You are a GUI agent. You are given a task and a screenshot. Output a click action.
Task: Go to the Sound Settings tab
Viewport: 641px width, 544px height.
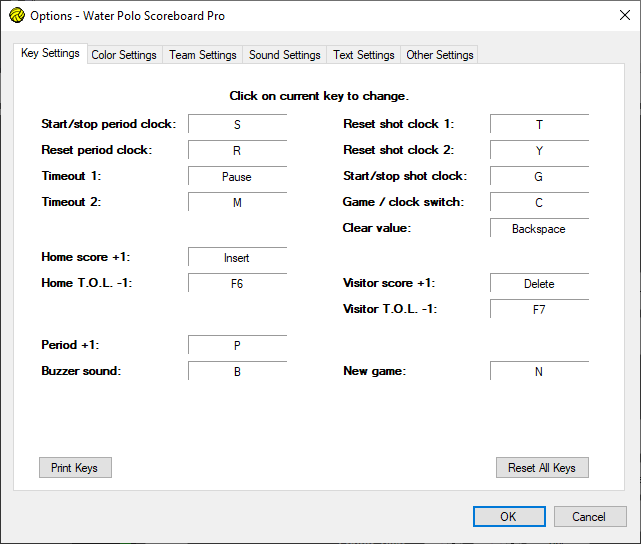coord(285,55)
